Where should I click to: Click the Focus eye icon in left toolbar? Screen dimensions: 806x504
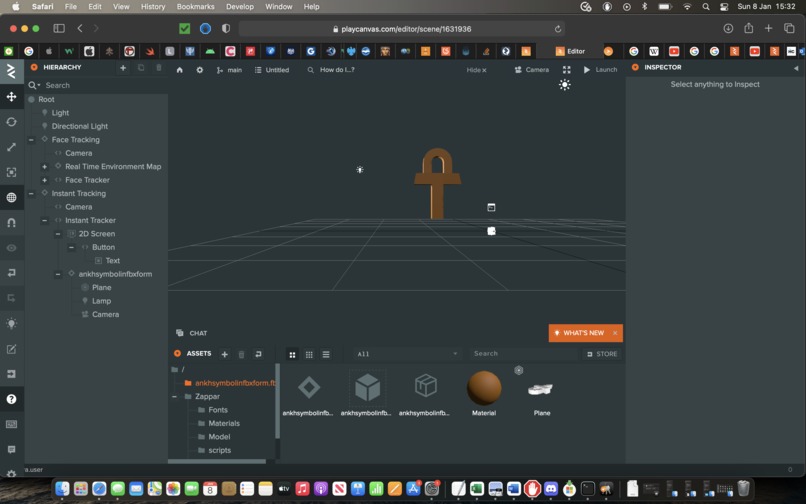(x=11, y=248)
